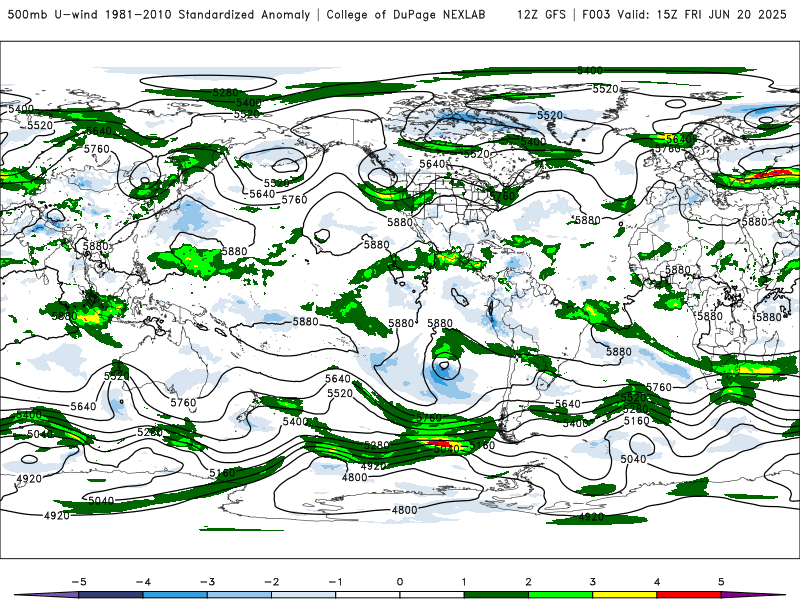Click the '12Z GFS' model run label
This screenshot has height=600, width=800.
(x=541, y=14)
